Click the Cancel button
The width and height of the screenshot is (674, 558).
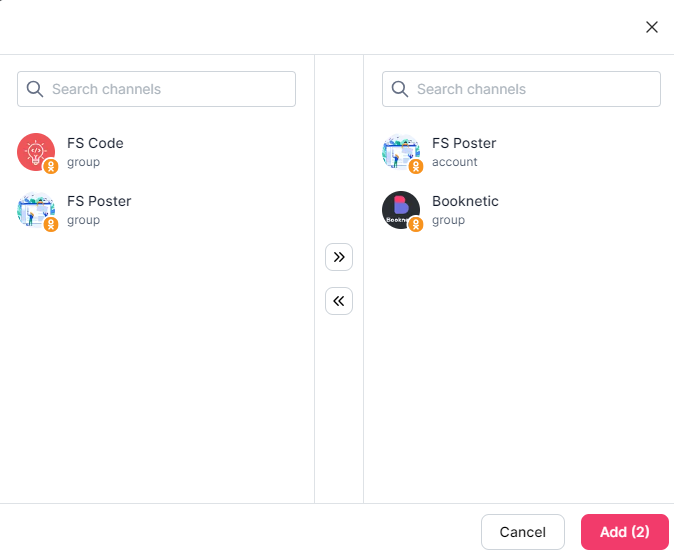tap(523, 532)
